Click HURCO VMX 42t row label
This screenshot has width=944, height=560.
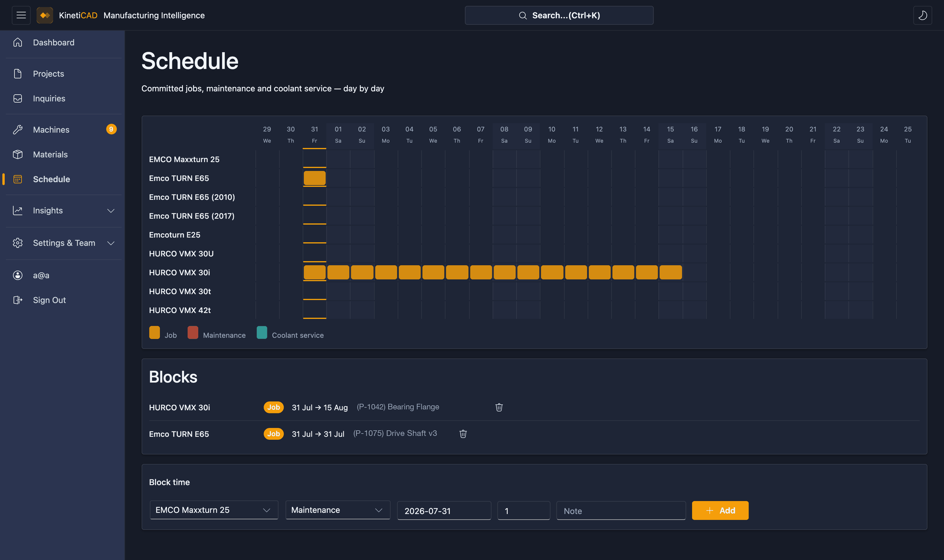click(x=180, y=310)
